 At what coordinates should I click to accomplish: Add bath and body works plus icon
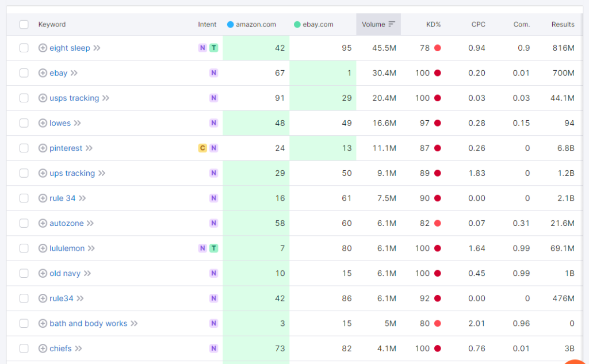[43, 323]
